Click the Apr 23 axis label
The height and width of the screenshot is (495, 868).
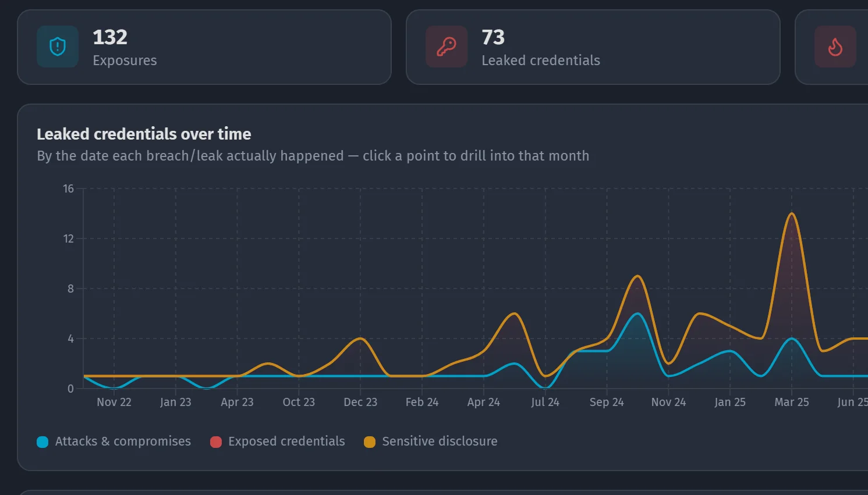pyautogui.click(x=238, y=402)
